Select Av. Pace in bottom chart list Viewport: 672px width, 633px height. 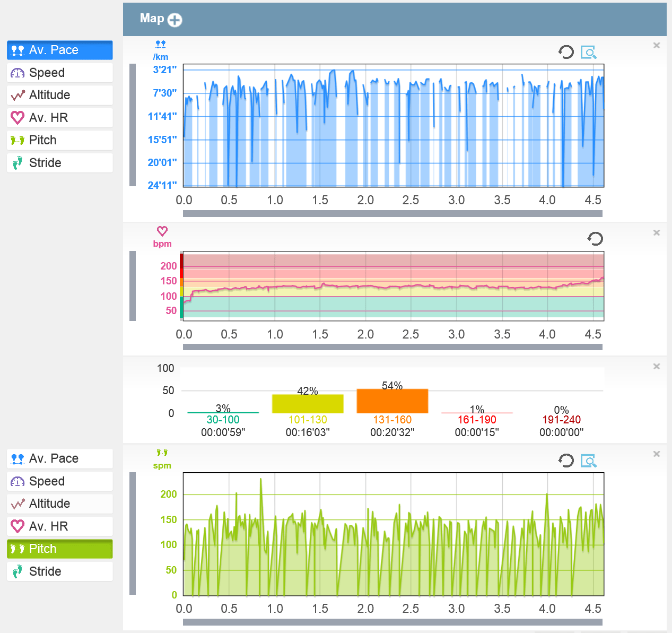pyautogui.click(x=60, y=458)
